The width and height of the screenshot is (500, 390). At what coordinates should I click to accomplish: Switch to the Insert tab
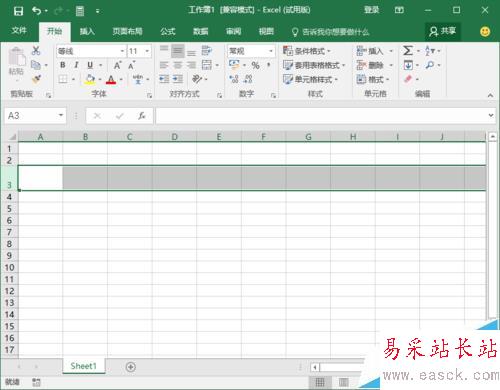(x=87, y=31)
